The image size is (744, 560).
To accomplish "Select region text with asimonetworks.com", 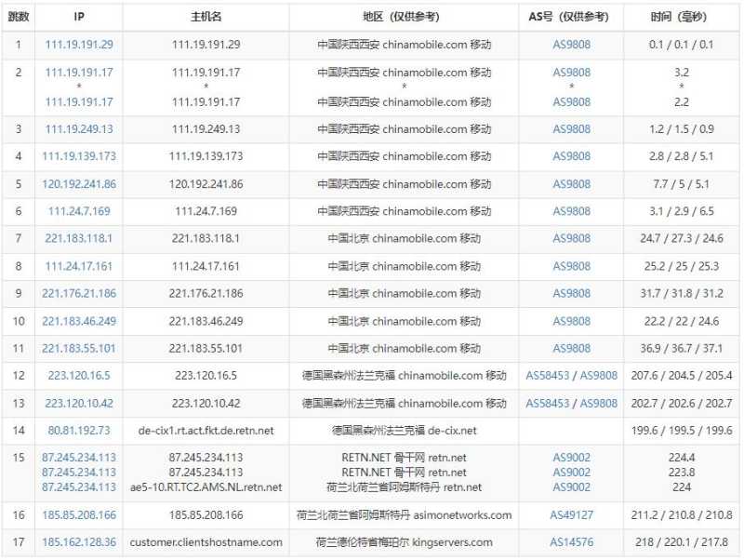I will point(404,515).
